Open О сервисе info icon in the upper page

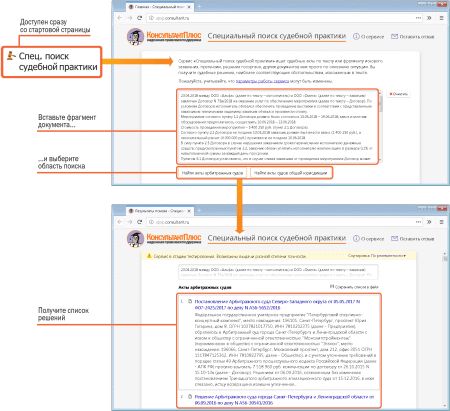tap(356, 36)
